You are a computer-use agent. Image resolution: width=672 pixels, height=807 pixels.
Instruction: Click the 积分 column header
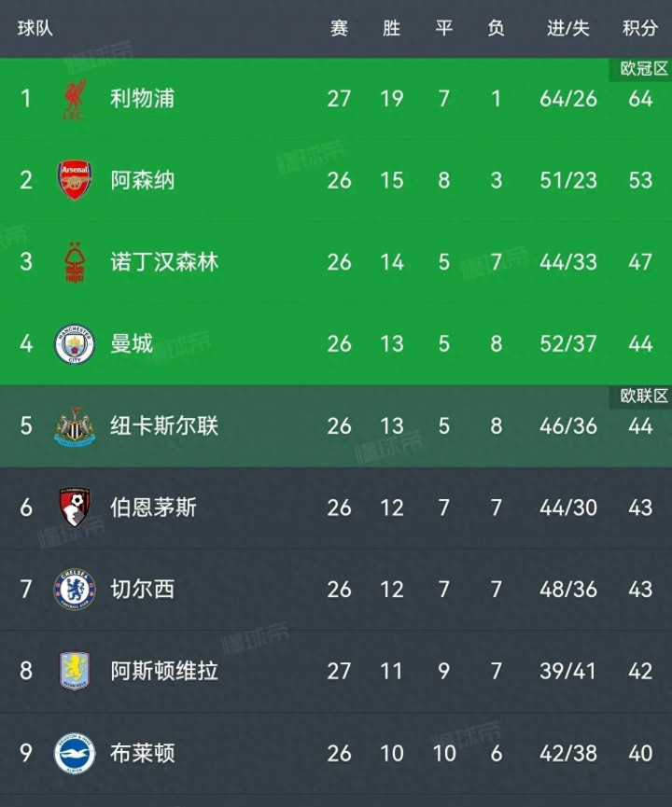(640, 28)
